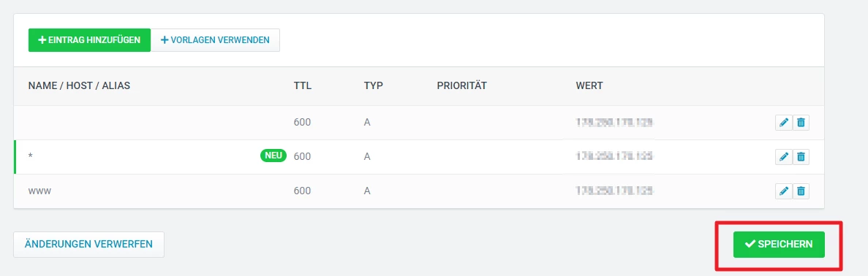Click the TYP column header
This screenshot has width=868, height=276.
[x=374, y=85]
